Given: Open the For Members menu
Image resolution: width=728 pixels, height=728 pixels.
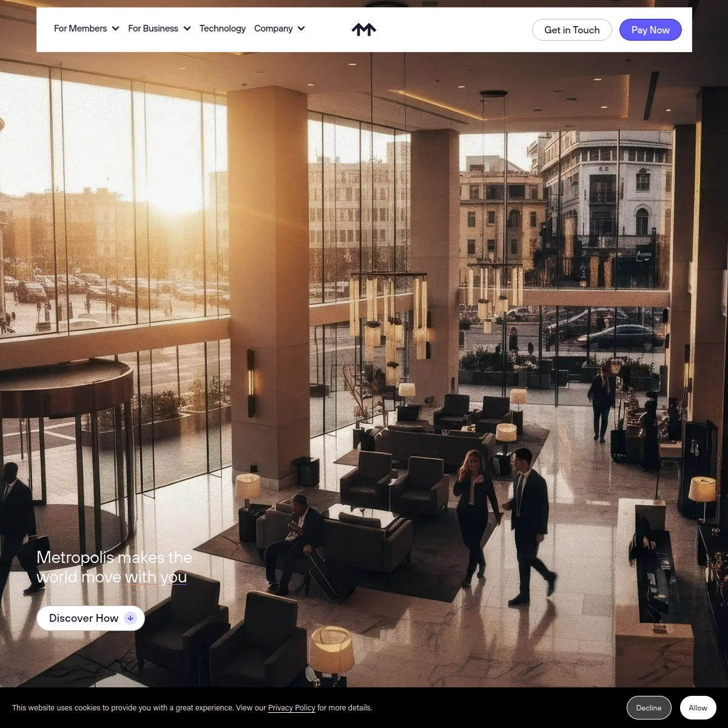Looking at the screenshot, I should (x=80, y=29).
